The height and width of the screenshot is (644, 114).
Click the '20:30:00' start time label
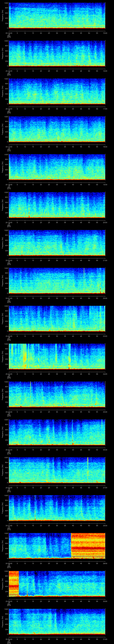click(9, 639)
